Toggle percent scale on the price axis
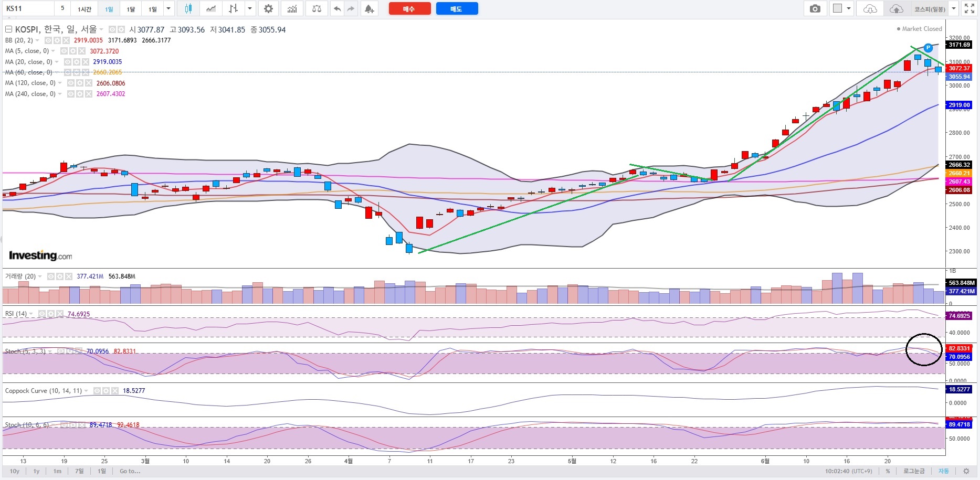 [x=888, y=471]
